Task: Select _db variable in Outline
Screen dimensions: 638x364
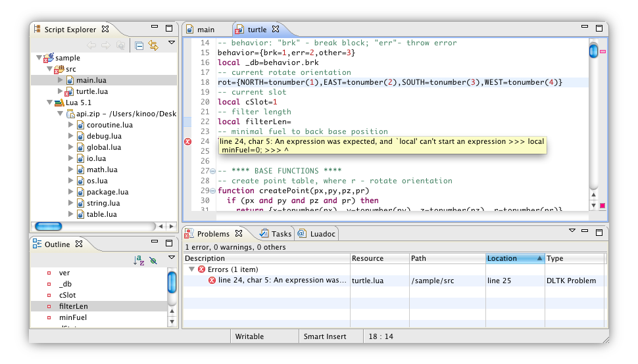Action: [65, 284]
